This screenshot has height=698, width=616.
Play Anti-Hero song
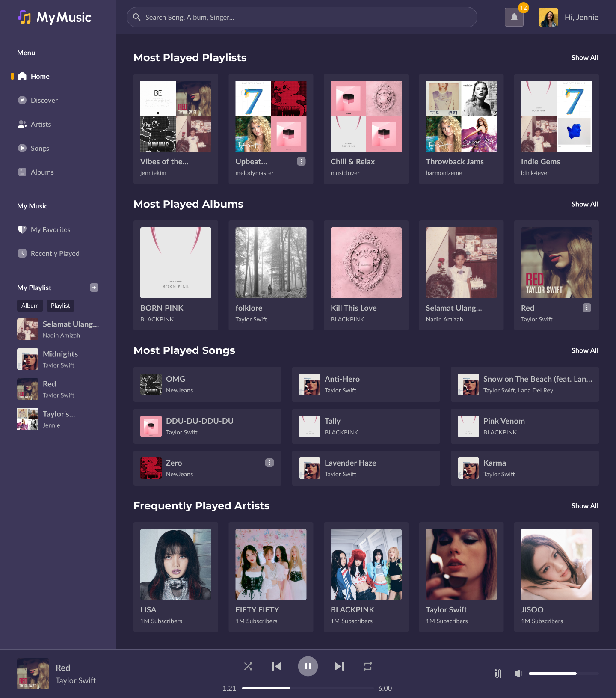click(366, 384)
